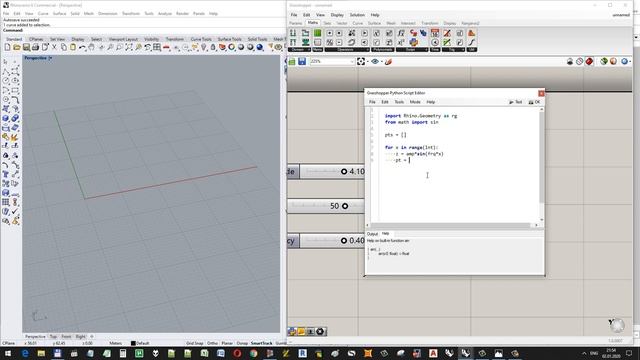Screen dimensions: 640x360
Task: Select the Pan hand tool in Rhino
Action: pyautogui.click(x=91, y=47)
